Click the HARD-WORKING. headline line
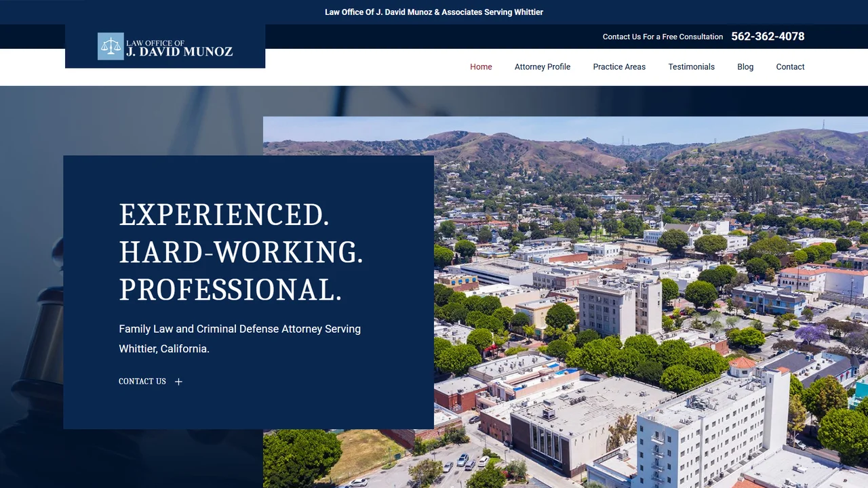Viewport: 868px width, 488px height. point(241,252)
